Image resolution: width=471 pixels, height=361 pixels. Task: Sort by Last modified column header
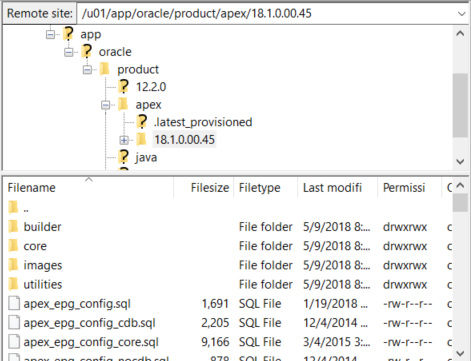[x=338, y=188]
